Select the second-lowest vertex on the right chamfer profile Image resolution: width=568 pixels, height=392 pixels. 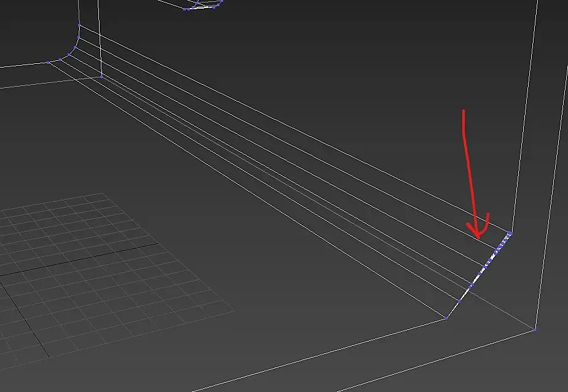click(x=459, y=301)
